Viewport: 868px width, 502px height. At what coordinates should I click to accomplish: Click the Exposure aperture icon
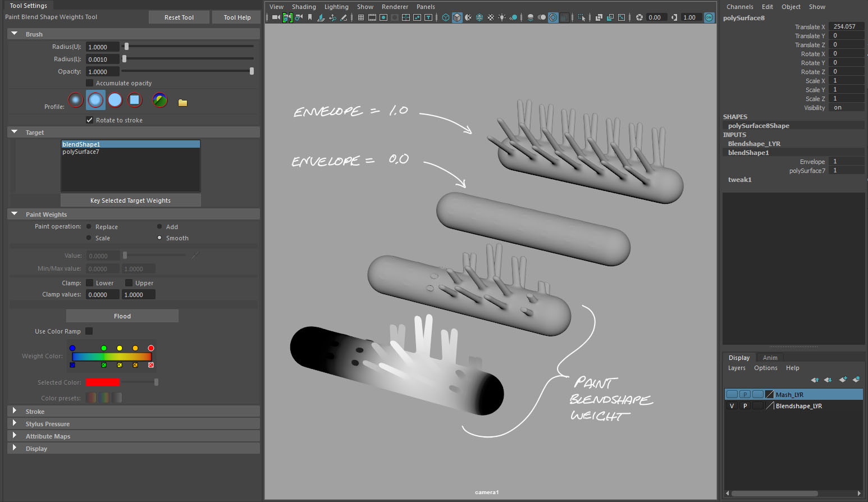pos(639,17)
